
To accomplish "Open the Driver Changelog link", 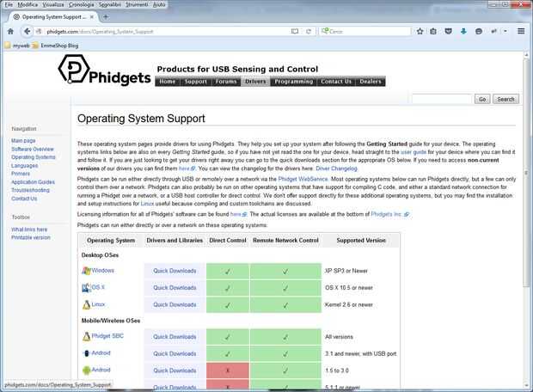I will point(336,168).
